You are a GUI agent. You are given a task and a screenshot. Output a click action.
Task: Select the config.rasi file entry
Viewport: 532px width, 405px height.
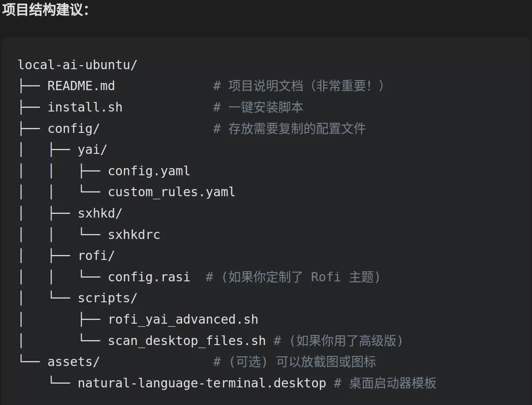(149, 277)
